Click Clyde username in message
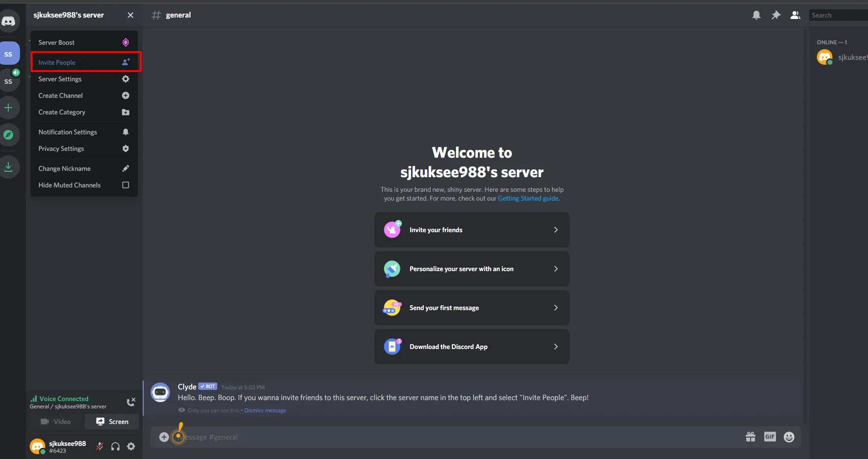This screenshot has height=459, width=868. [187, 386]
